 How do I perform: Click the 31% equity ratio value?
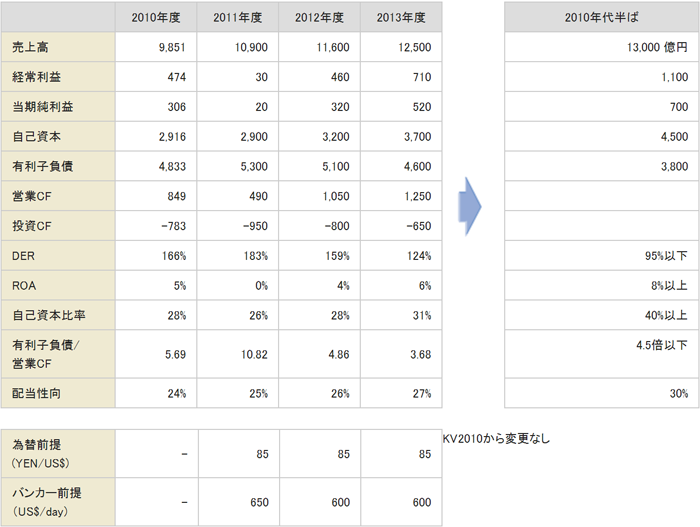(x=422, y=316)
